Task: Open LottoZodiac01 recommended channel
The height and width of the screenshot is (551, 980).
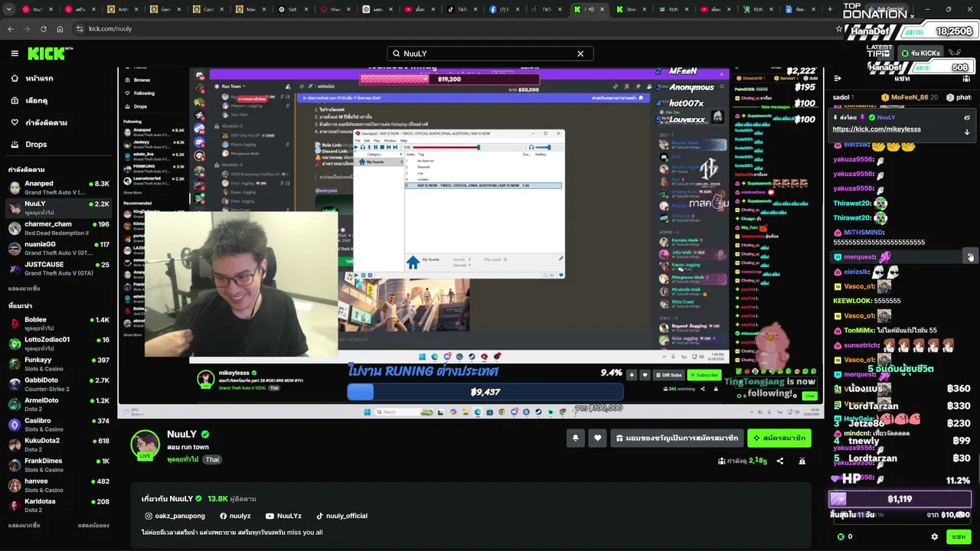Action: pyautogui.click(x=59, y=344)
